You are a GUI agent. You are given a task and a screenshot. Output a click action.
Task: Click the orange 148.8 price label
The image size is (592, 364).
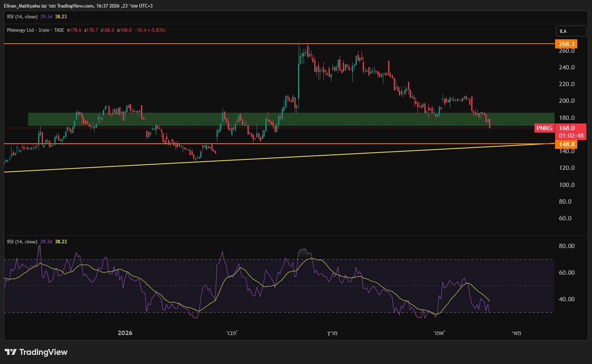(x=566, y=144)
